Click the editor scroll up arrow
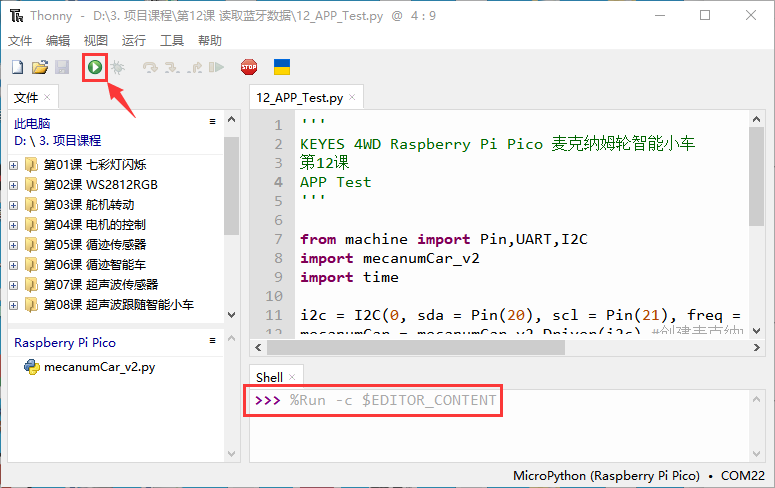 756,119
